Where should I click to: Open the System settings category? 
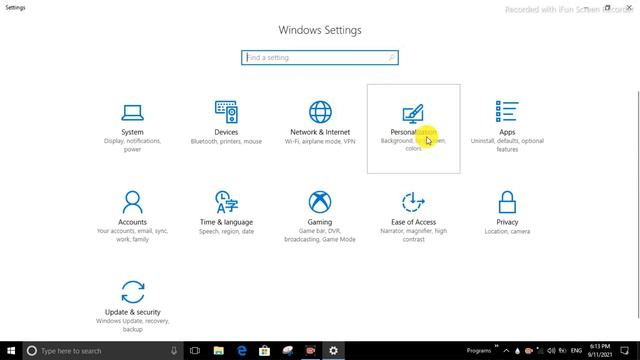tap(132, 128)
